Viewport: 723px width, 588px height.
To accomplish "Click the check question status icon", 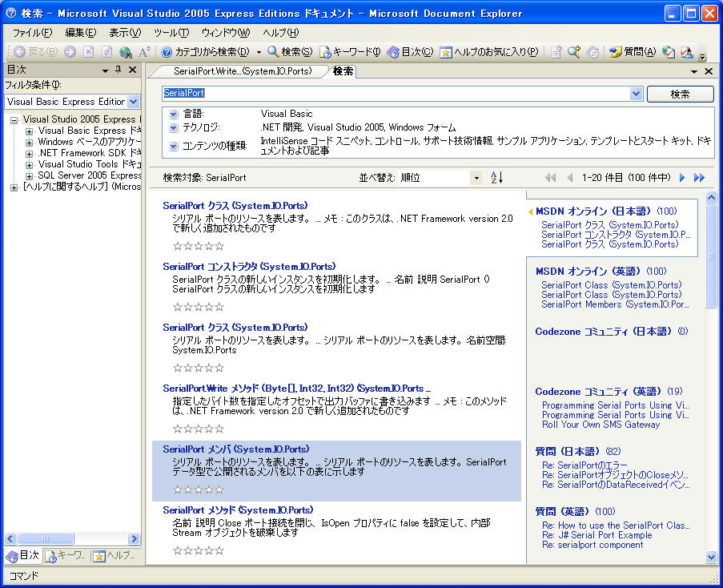I will pyautogui.click(x=669, y=51).
